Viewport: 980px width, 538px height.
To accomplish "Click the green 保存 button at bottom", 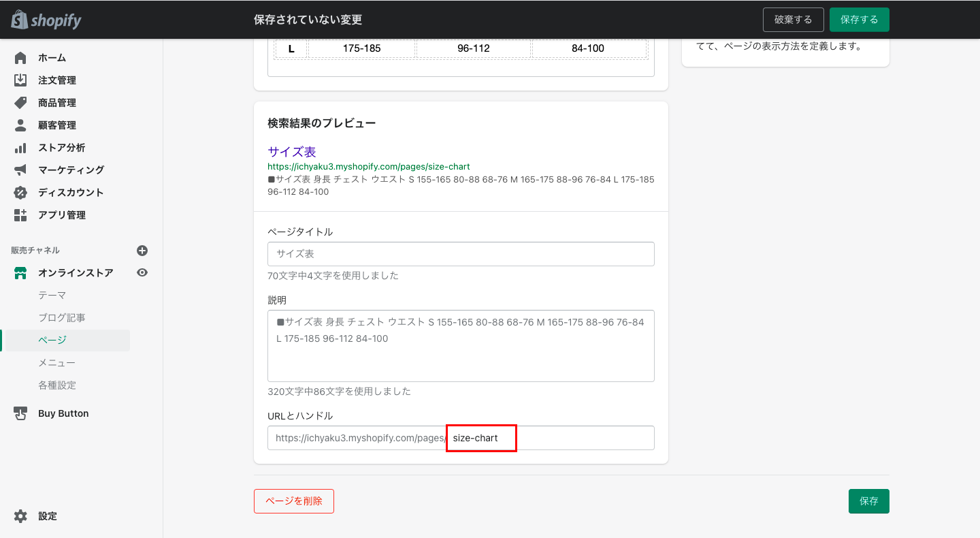I will tap(869, 501).
